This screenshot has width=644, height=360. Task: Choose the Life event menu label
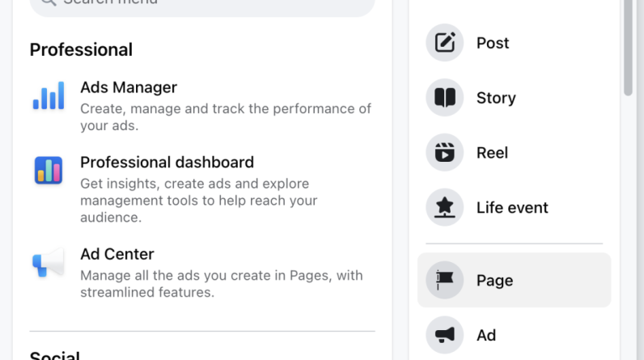tap(512, 208)
